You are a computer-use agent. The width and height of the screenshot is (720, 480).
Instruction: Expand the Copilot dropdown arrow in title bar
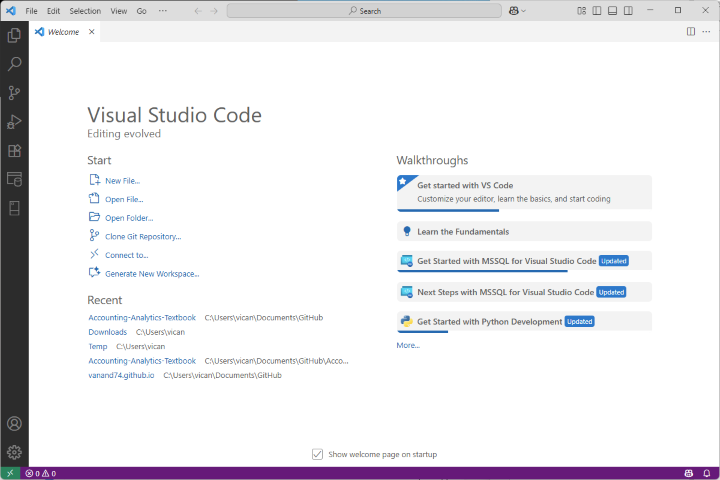[x=523, y=11]
